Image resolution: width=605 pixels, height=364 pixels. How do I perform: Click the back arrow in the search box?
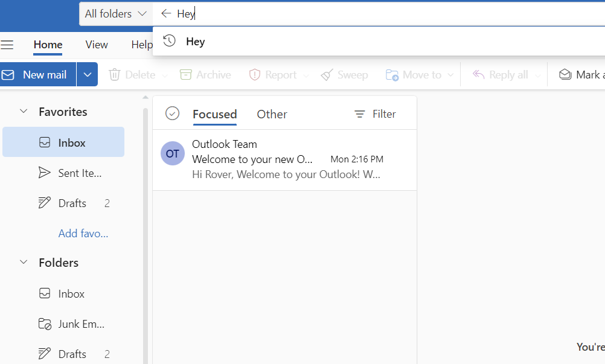pyautogui.click(x=166, y=13)
